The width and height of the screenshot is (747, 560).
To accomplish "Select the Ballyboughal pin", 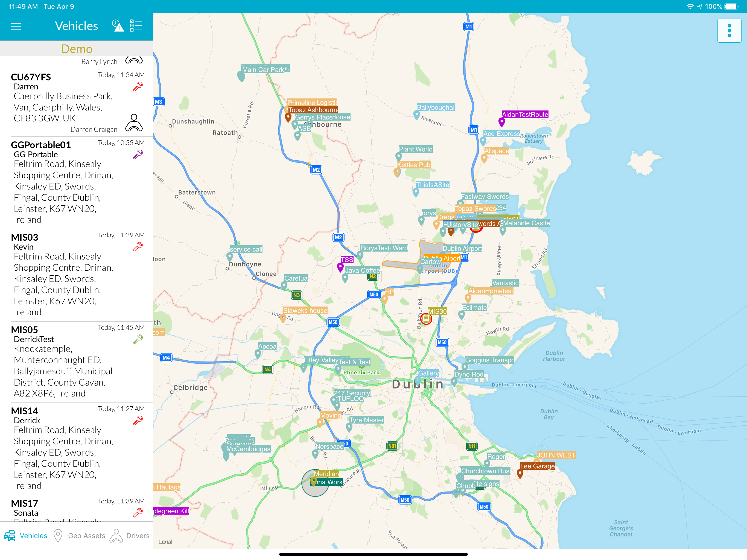I will 417,115.
